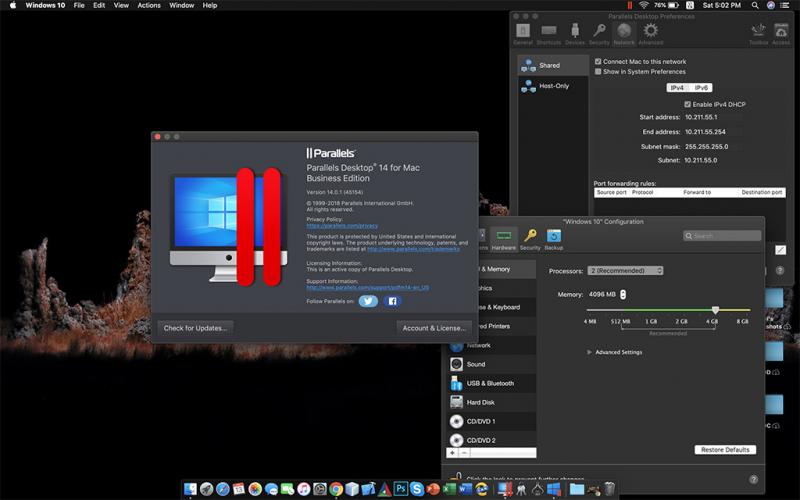The width and height of the screenshot is (800, 500).
Task: Select Hardware tab in Windows 10 Configuration
Action: click(504, 239)
